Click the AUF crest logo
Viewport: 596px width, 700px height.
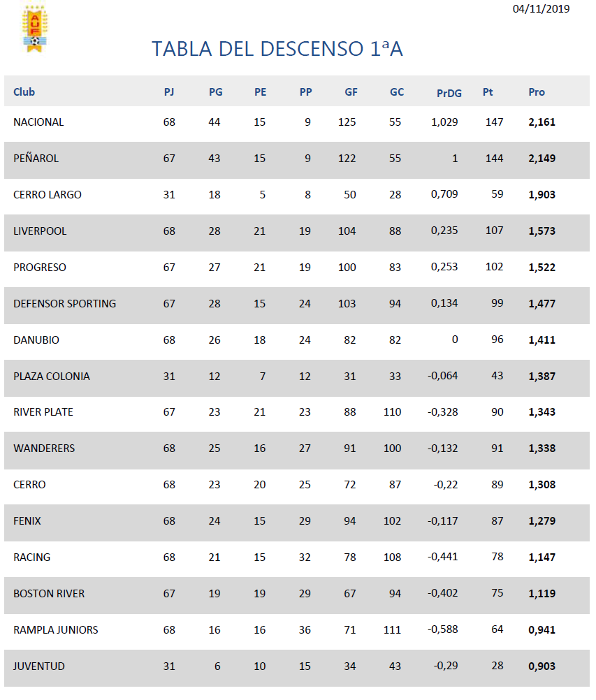tap(35, 28)
